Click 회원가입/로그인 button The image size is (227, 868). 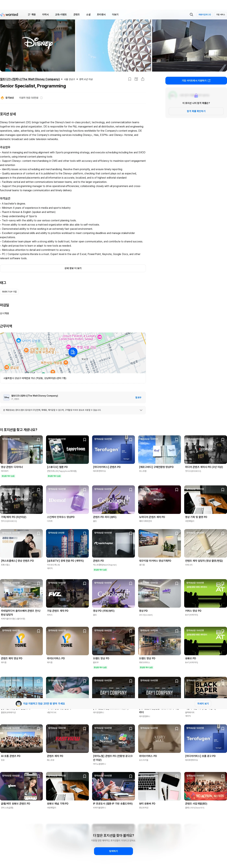pos(205,14)
